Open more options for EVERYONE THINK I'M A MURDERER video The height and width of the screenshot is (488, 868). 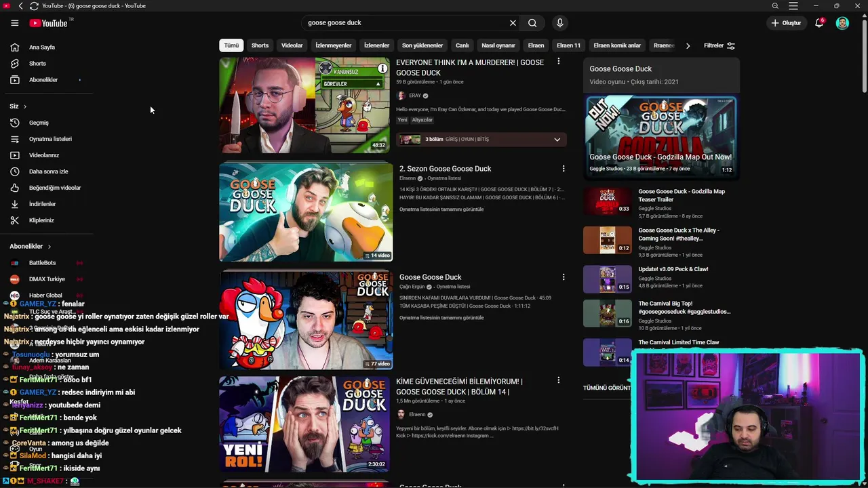558,62
